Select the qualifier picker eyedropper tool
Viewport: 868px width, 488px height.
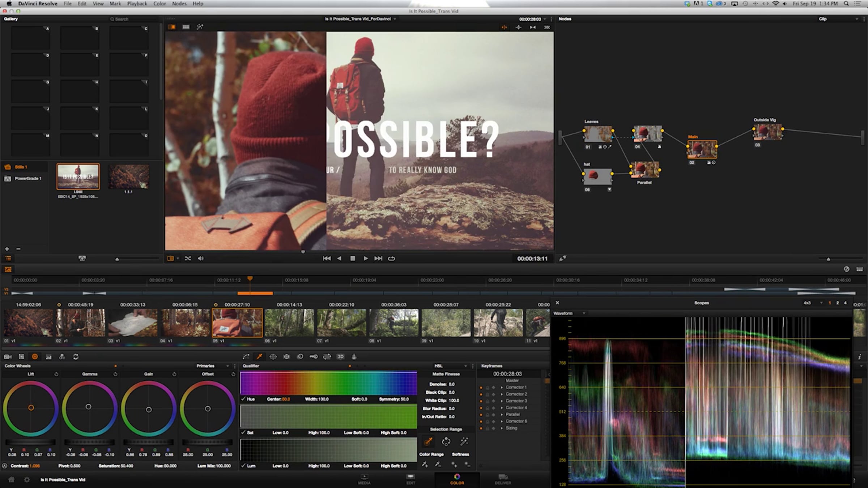coord(428,441)
